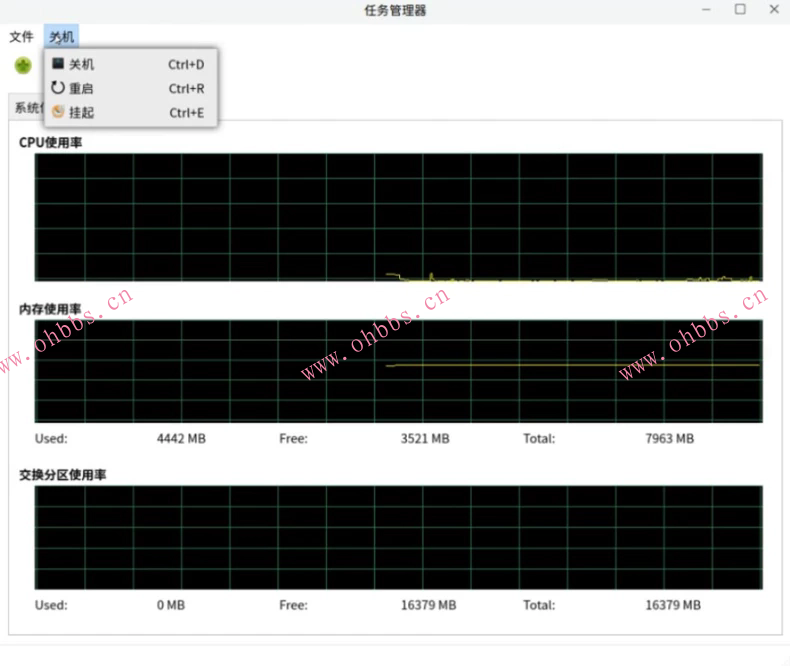Screen dimensions: 790x666
Task: Click the memory Used: label
Action: click(51, 439)
